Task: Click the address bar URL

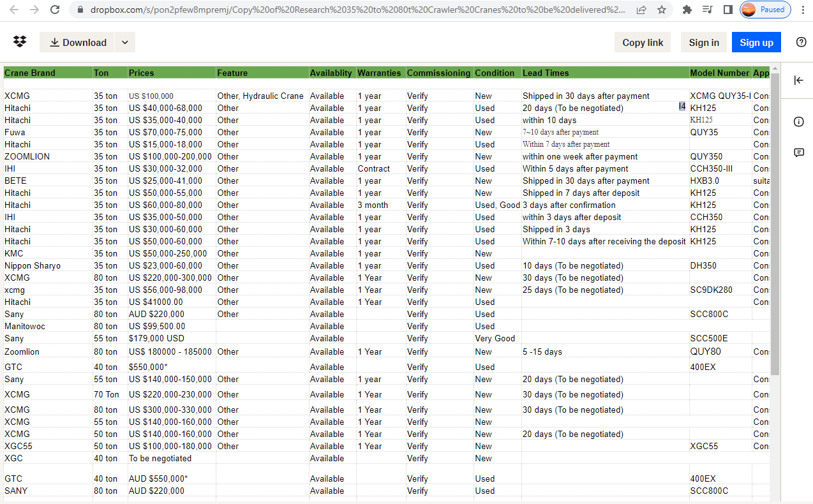Action: pos(357,10)
